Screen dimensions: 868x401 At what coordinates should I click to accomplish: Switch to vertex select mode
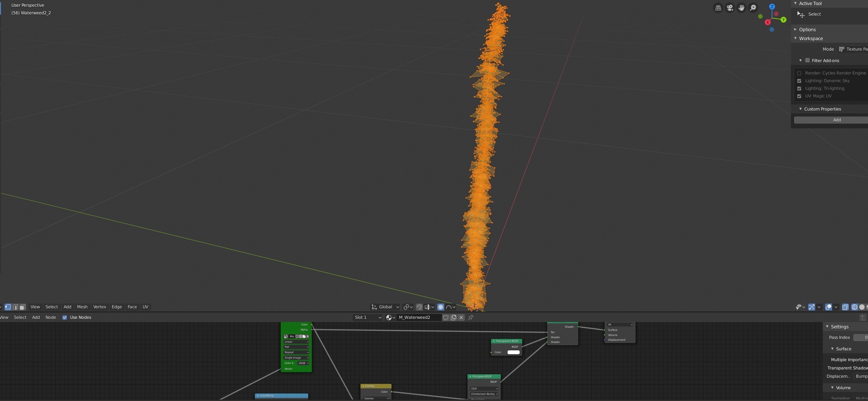pyautogui.click(x=8, y=307)
